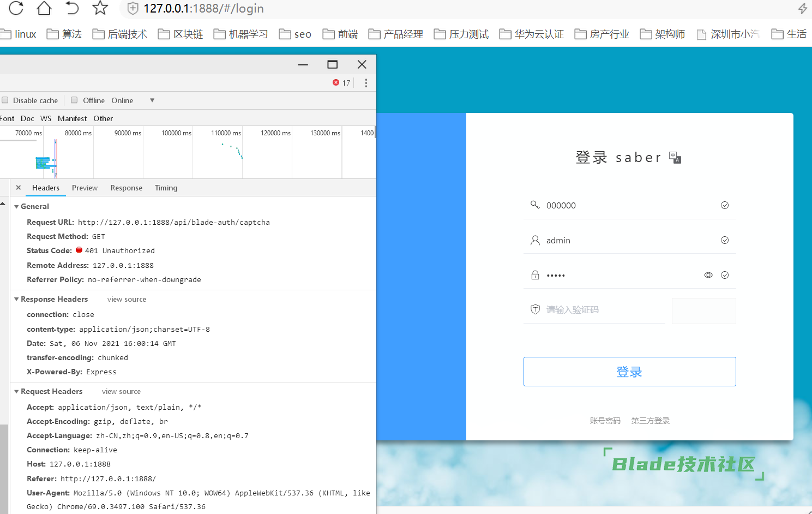The image size is (812, 514).
Task: Open the Online throttling dropdown
Action: click(133, 100)
